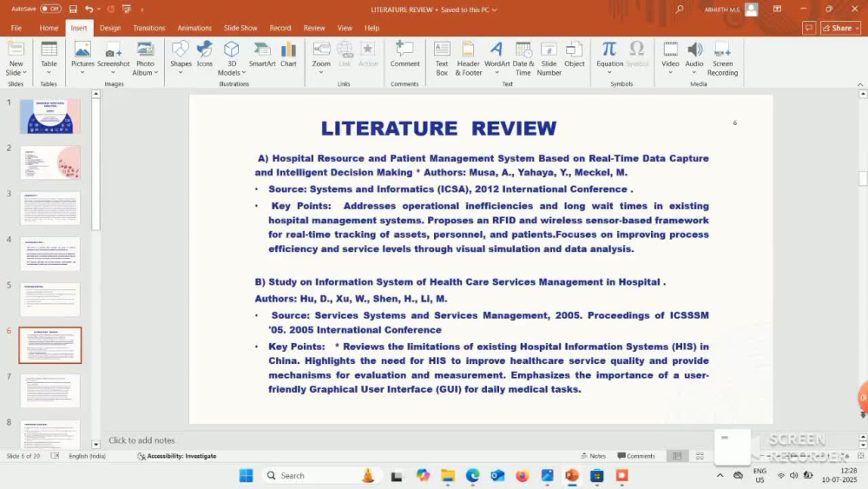Screen dimensions: 868x489
Task: Click the Screenshot tool
Action: tap(113, 58)
